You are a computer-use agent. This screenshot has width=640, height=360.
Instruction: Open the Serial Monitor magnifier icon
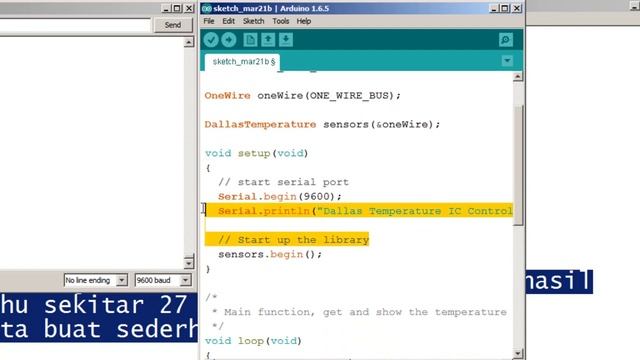[506, 40]
